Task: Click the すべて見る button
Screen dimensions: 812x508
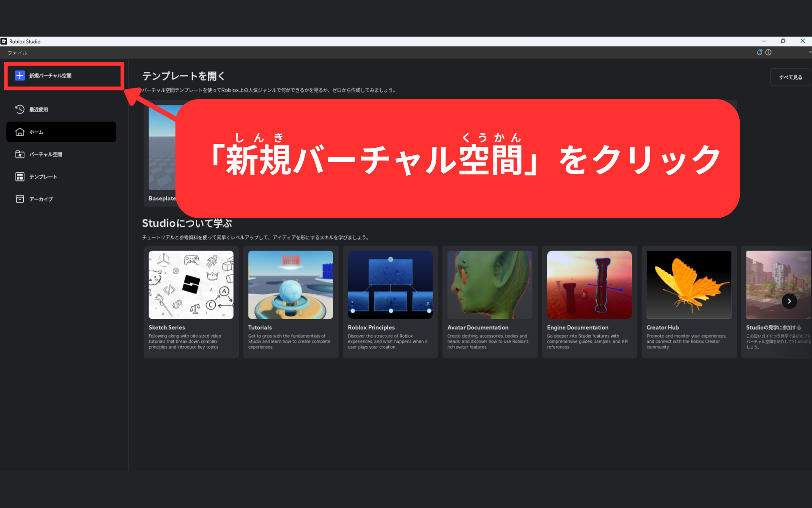Action: (x=790, y=77)
